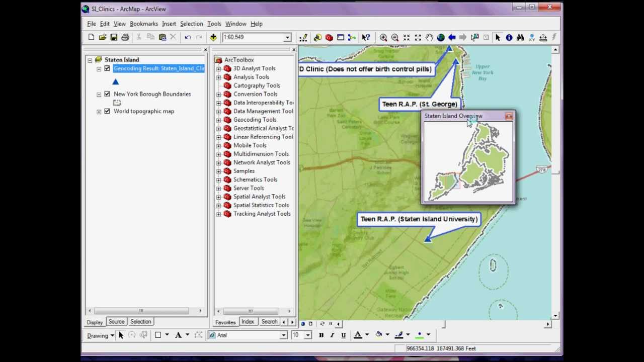
Task: Open the Command Line window icon
Action: (x=341, y=38)
